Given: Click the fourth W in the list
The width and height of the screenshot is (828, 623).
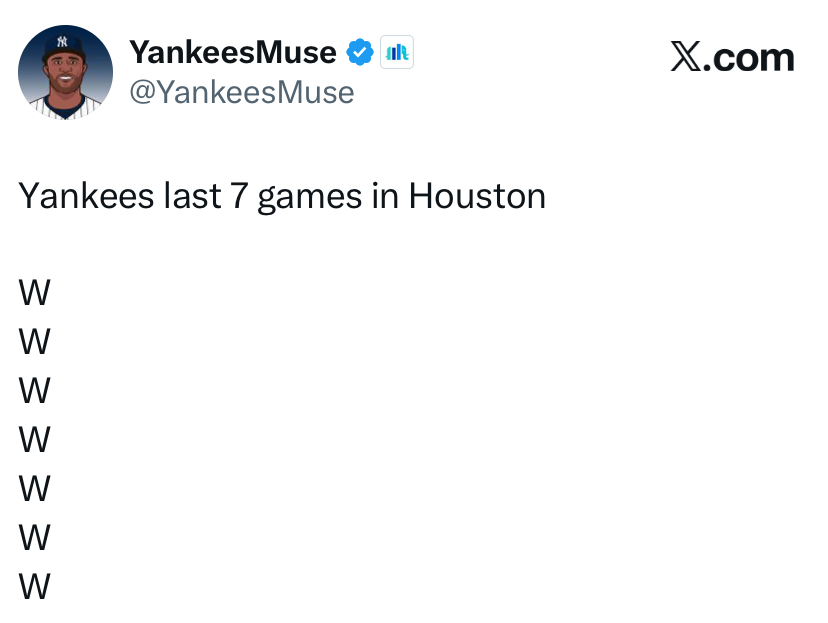Looking at the screenshot, I should tap(34, 440).
